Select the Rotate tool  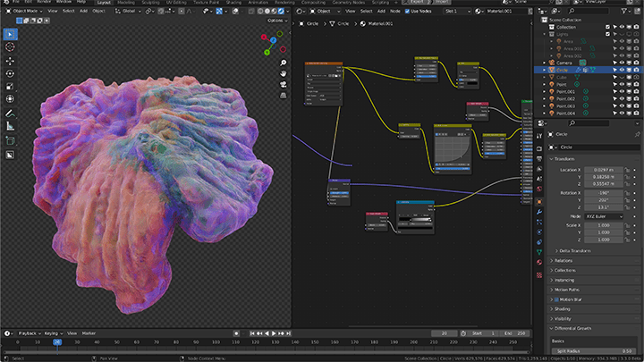click(x=10, y=74)
